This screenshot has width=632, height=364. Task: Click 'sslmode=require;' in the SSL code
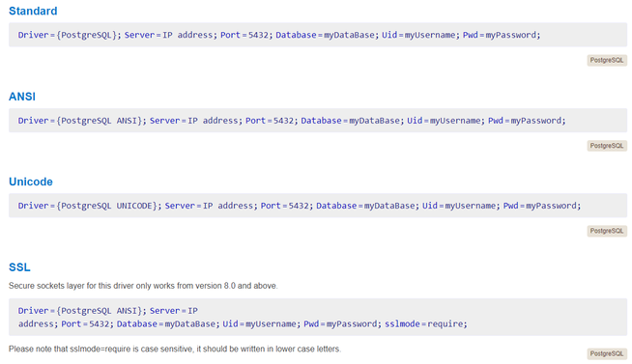[426, 323]
